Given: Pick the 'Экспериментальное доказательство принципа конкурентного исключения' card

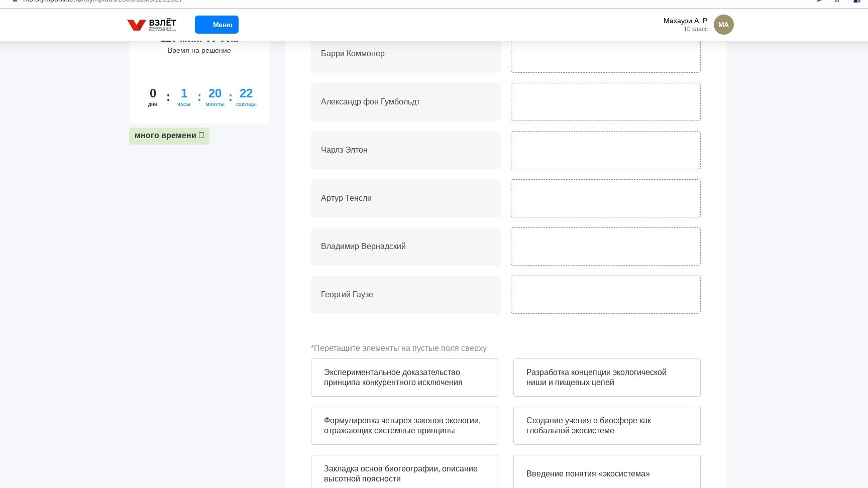Looking at the screenshot, I should 404,378.
